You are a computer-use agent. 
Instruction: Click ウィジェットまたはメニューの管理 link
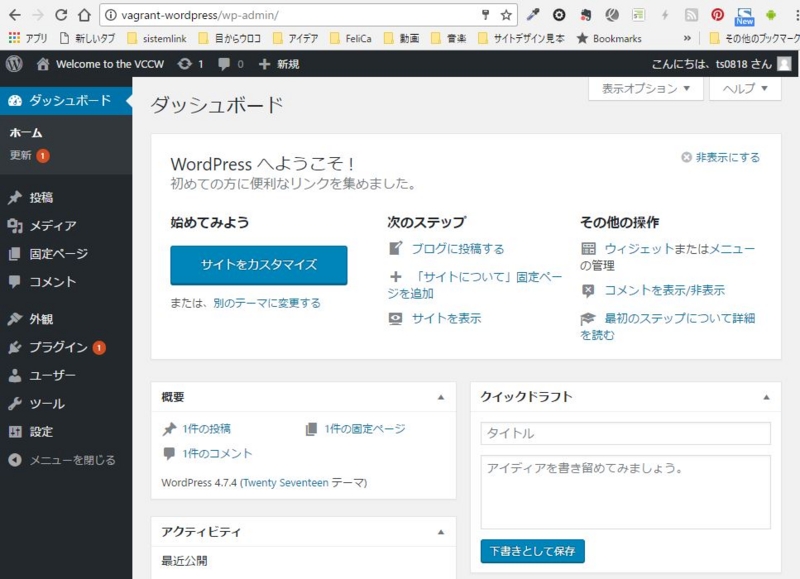click(x=668, y=257)
